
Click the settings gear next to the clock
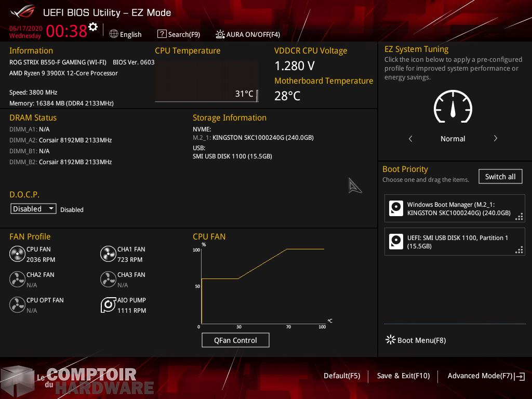[93, 27]
